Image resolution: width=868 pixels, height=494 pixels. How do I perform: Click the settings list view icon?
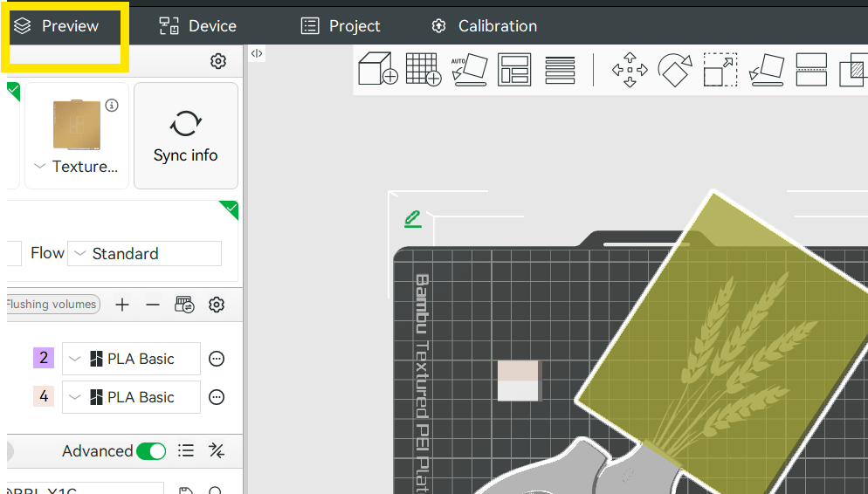[x=186, y=451]
